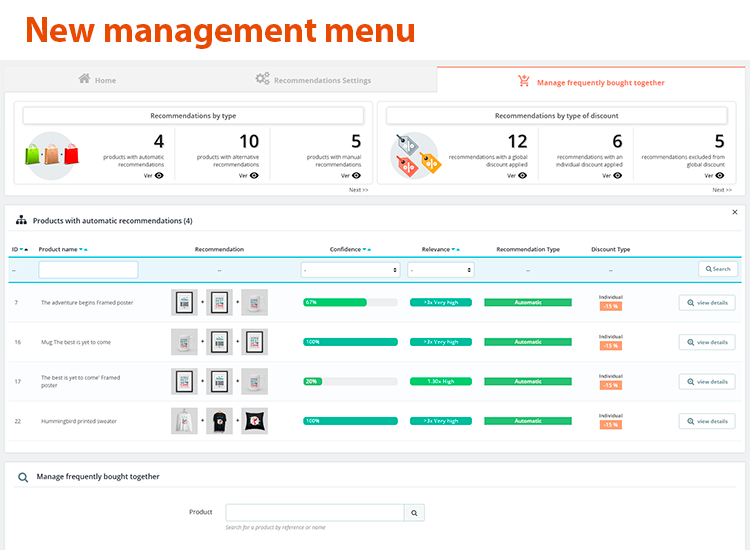Click Automatic type badge in row 7

[x=528, y=302]
